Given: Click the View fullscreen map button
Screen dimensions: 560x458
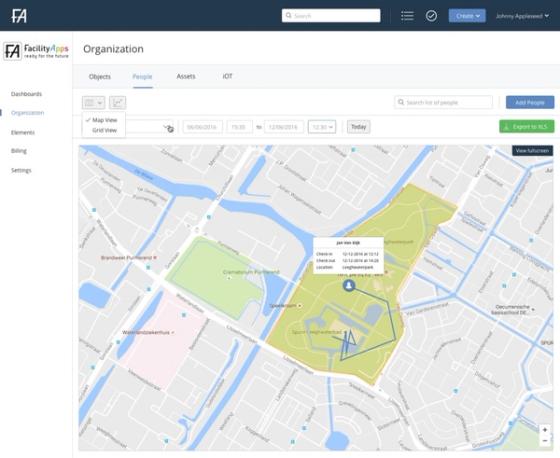Looking at the screenshot, I should (x=532, y=150).
